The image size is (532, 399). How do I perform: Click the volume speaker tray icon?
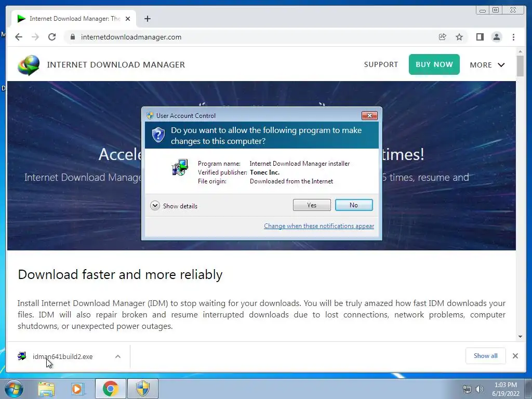pyautogui.click(x=479, y=389)
